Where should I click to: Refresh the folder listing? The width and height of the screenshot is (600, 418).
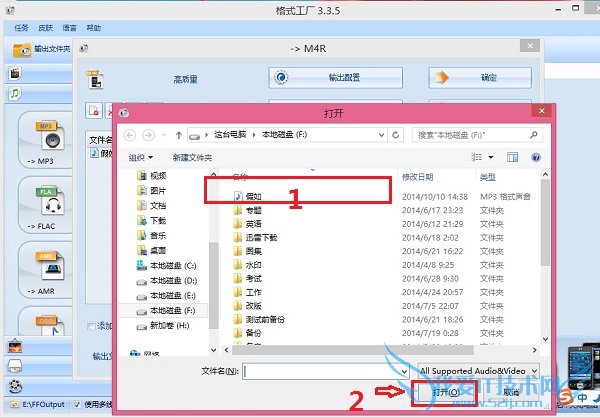click(396, 135)
